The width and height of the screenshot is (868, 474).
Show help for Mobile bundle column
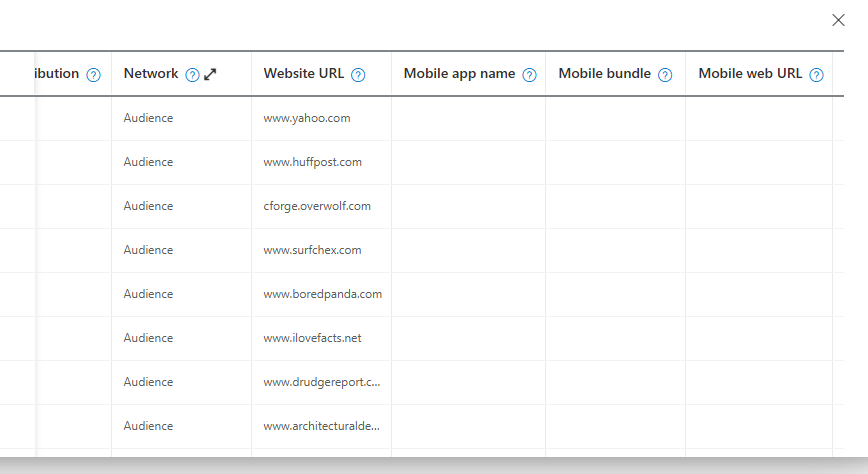pyautogui.click(x=665, y=75)
